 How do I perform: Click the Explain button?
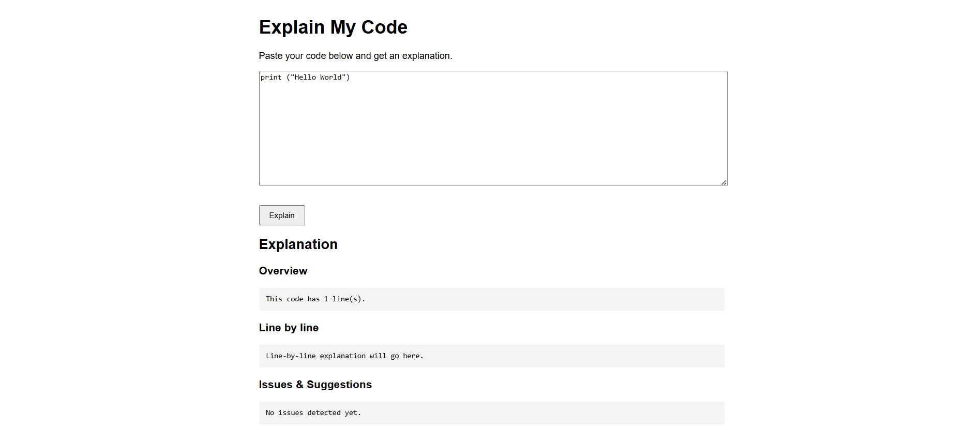pyautogui.click(x=282, y=216)
